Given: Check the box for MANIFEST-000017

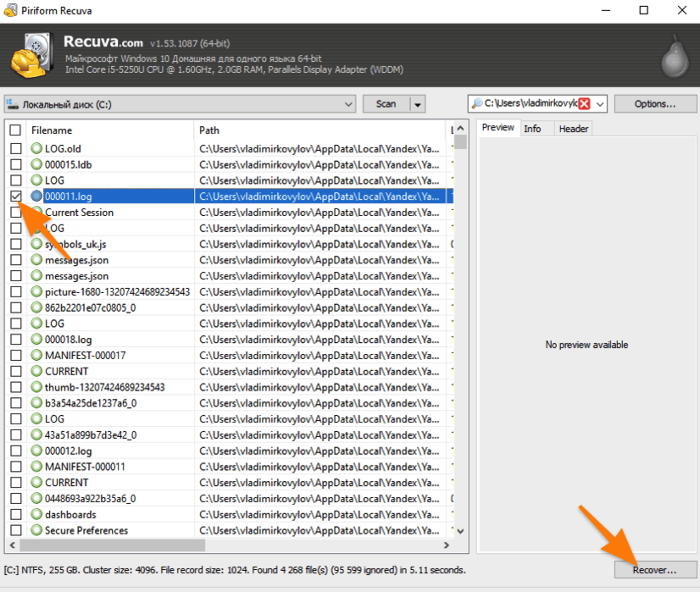Looking at the screenshot, I should [x=15, y=355].
